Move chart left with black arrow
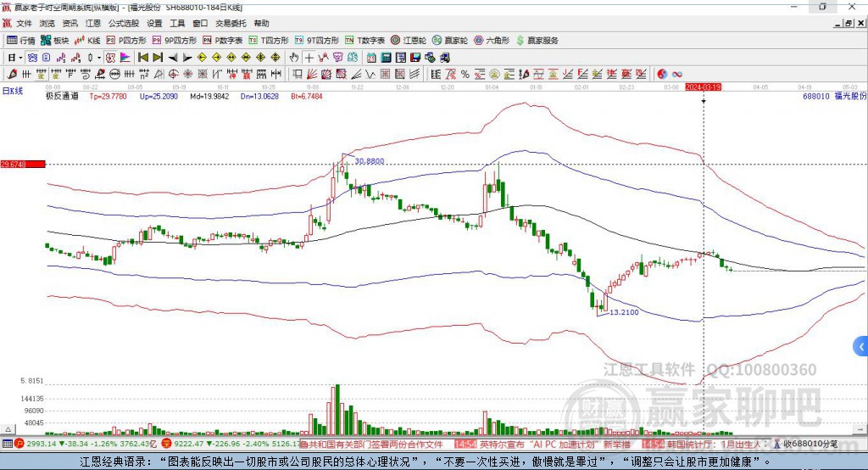Screen dimensions: 868x470 pos(173,58)
